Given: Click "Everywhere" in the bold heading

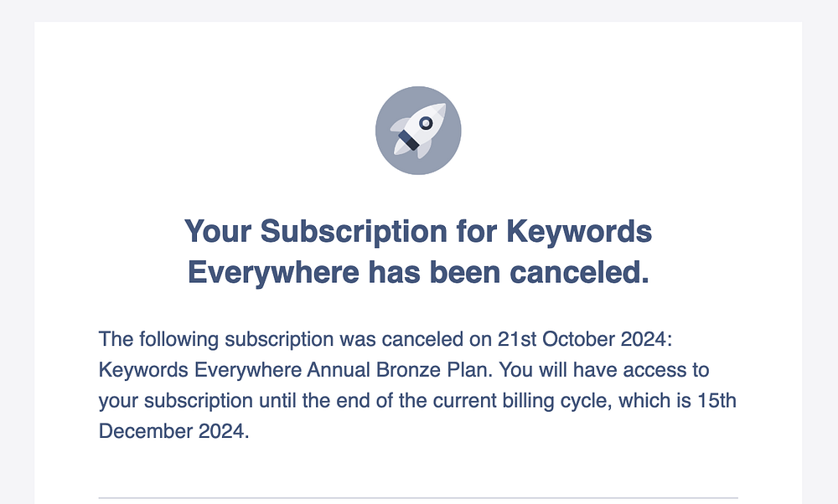Looking at the screenshot, I should pyautogui.click(x=264, y=272).
